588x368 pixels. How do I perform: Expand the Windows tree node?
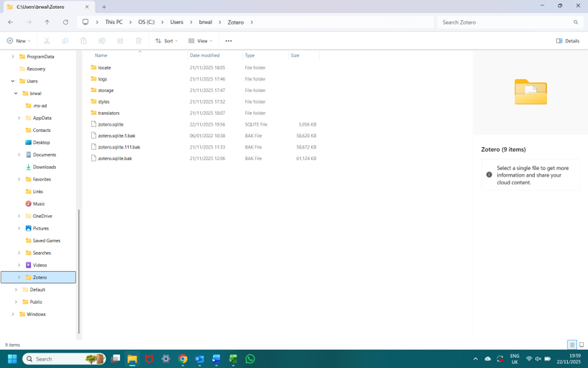[x=13, y=314]
